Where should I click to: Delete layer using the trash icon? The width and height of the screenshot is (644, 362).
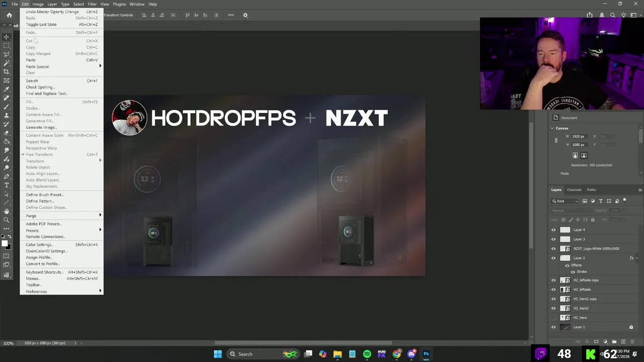click(632, 342)
